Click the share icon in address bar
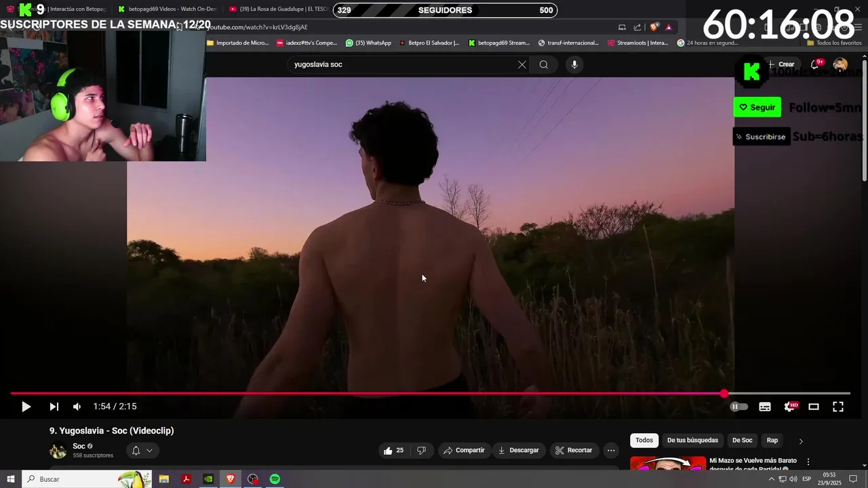Viewport: 868px width, 488px height. [637, 27]
